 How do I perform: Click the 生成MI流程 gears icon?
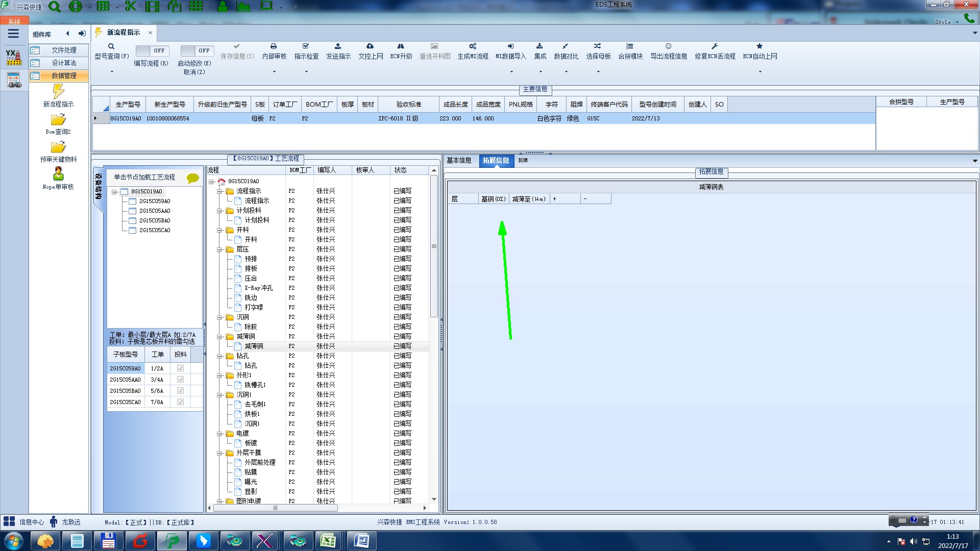click(473, 46)
